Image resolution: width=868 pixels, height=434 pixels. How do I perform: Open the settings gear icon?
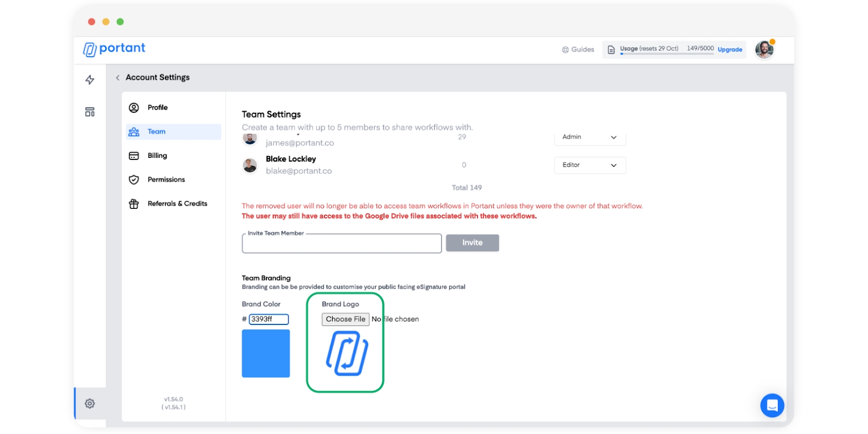90,404
